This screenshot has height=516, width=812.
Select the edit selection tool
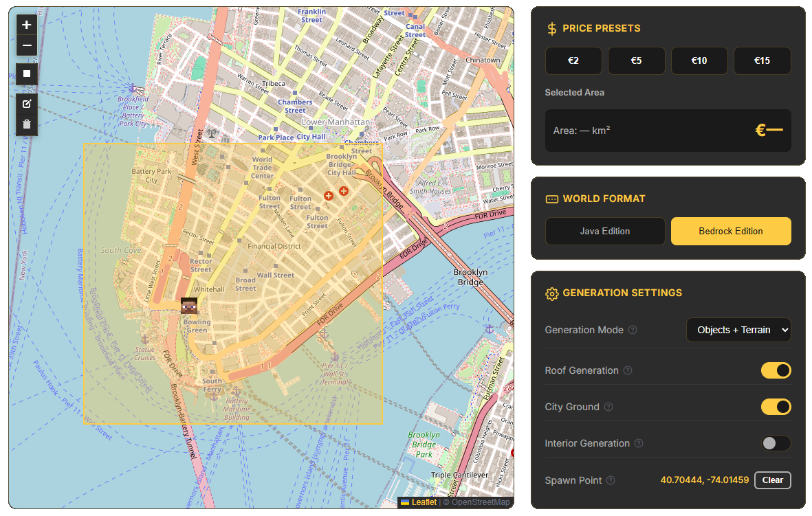[x=28, y=103]
